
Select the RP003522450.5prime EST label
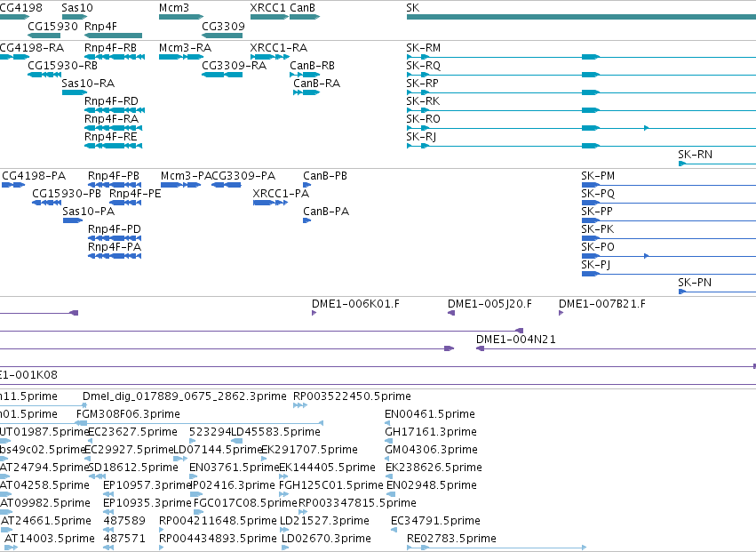(x=352, y=396)
